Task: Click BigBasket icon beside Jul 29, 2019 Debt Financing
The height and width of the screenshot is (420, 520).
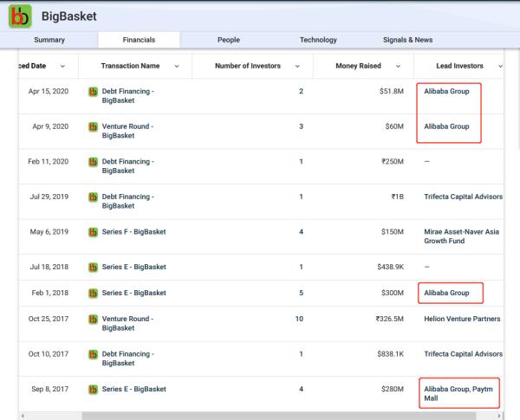Action: click(93, 197)
